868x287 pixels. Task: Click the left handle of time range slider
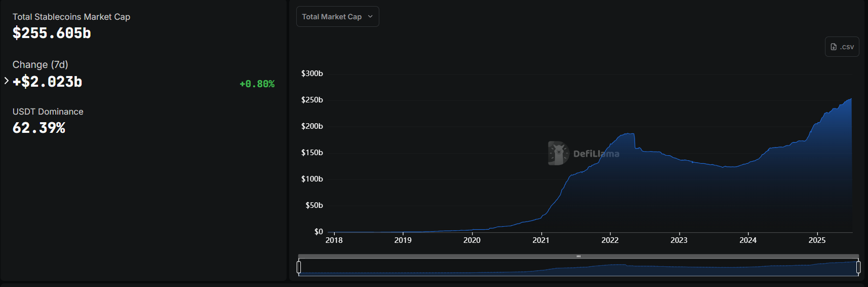click(x=299, y=267)
